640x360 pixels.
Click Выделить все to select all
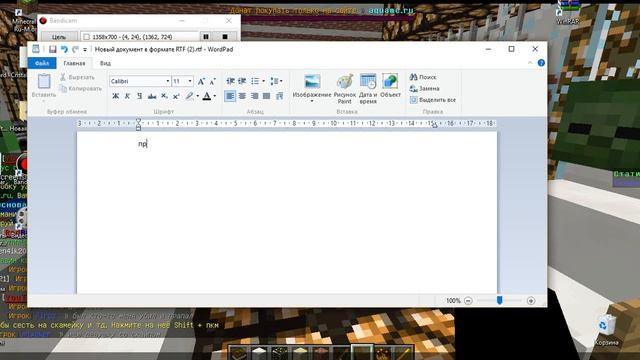(x=433, y=100)
